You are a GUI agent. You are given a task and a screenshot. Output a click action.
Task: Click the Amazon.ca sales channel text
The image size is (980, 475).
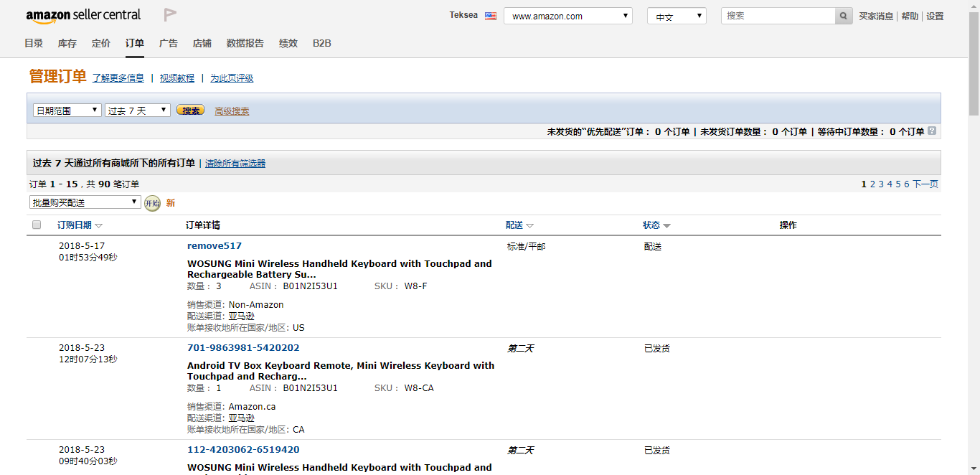[x=252, y=407]
